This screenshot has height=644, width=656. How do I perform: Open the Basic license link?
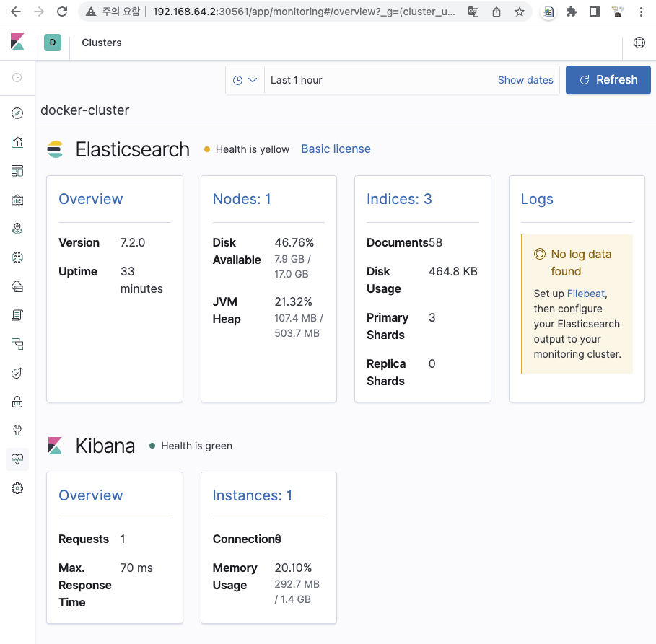336,149
